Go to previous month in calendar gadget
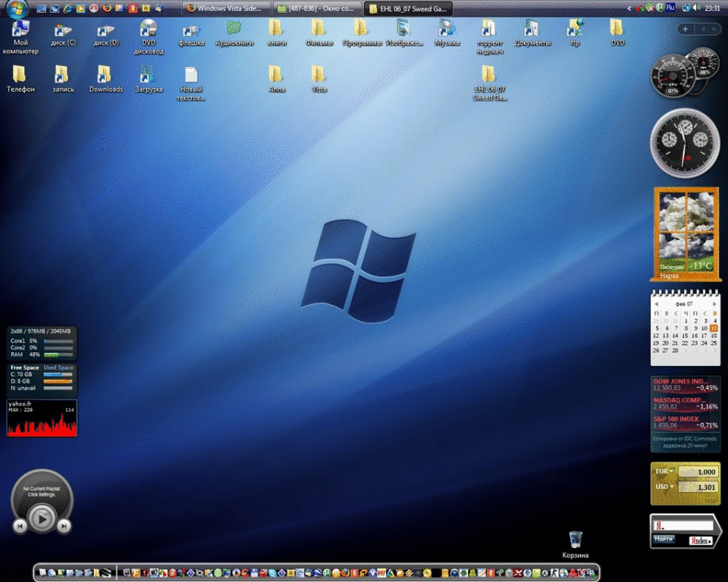 (657, 304)
